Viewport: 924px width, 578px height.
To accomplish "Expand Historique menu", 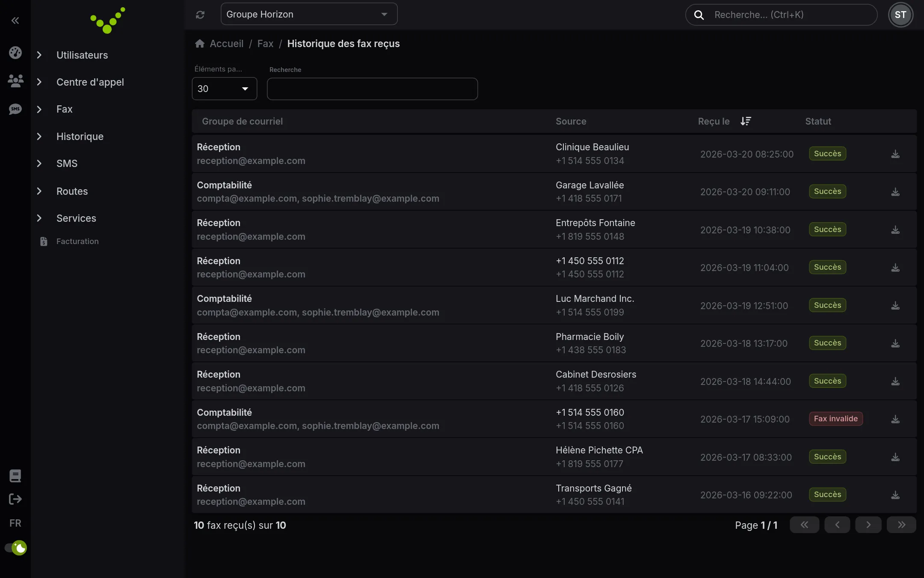I will pyautogui.click(x=80, y=137).
